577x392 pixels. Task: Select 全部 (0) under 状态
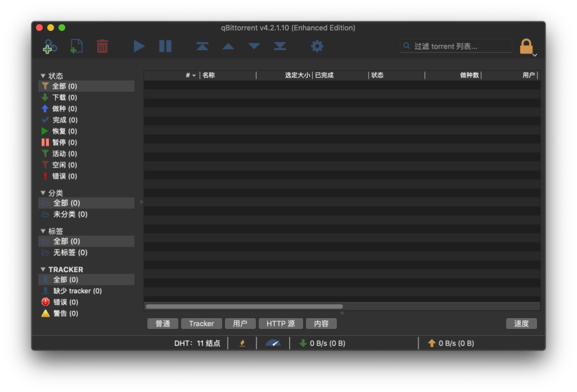click(x=86, y=86)
